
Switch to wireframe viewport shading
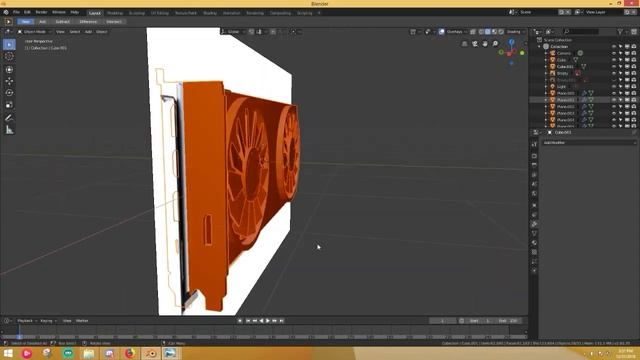pos(481,32)
